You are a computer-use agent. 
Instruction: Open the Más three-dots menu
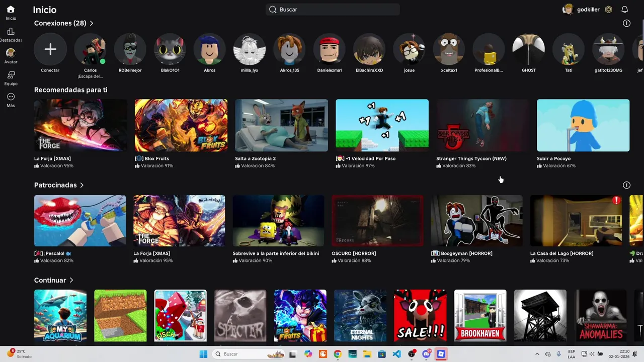(11, 97)
